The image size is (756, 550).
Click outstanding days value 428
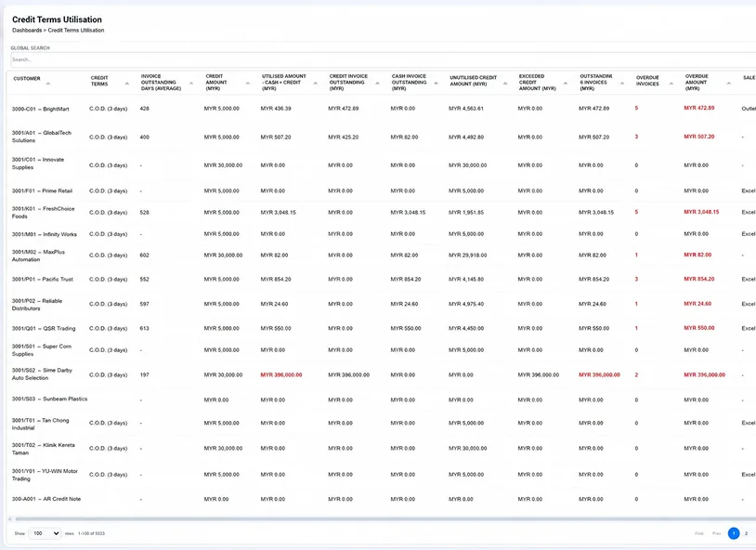(x=144, y=109)
